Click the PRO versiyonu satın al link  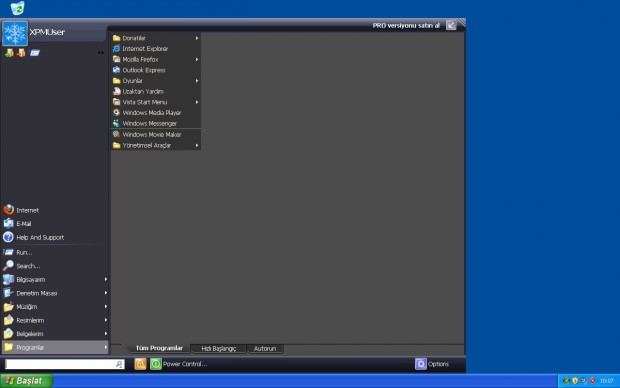point(406,26)
